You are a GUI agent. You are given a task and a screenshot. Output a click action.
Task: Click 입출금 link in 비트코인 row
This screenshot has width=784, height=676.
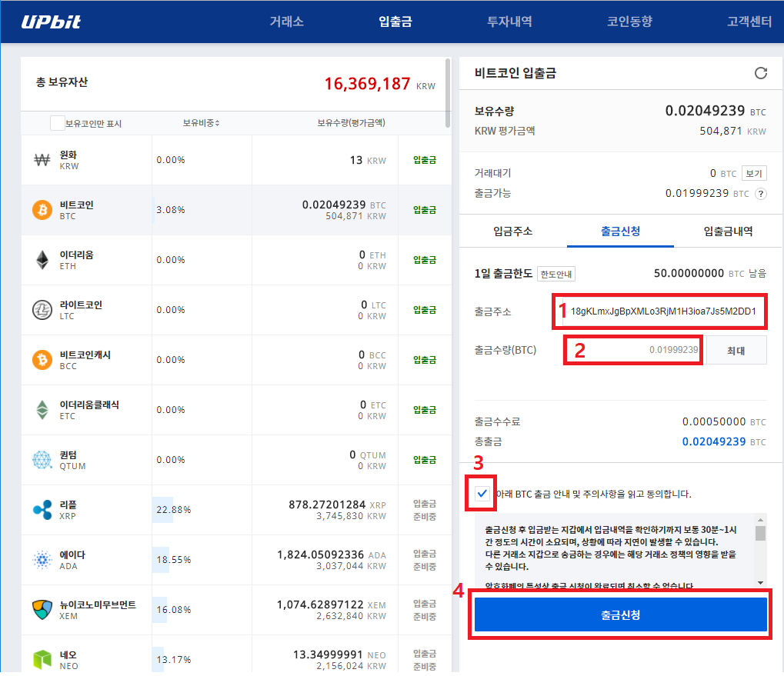click(425, 210)
